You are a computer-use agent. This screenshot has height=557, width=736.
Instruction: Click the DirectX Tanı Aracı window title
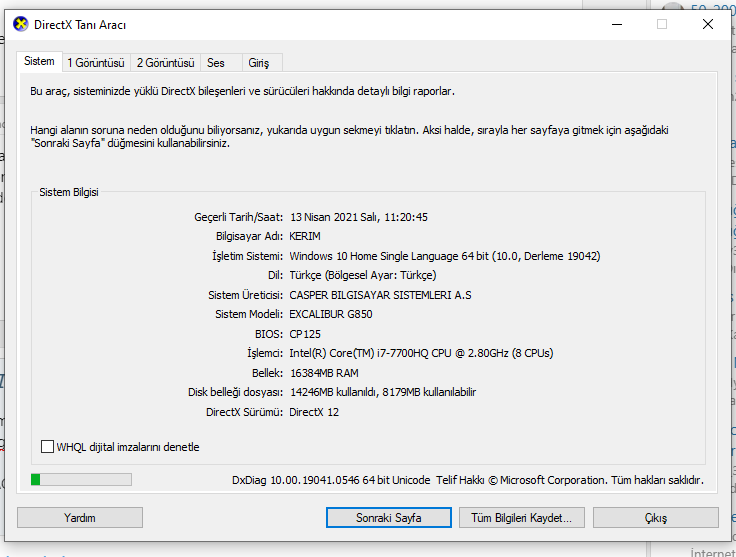(80, 25)
